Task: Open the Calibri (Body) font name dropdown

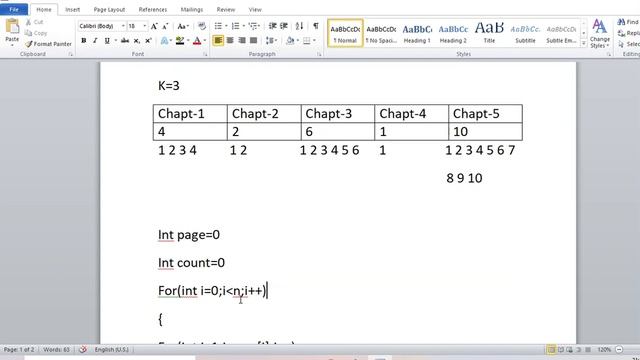Action: coord(123,26)
